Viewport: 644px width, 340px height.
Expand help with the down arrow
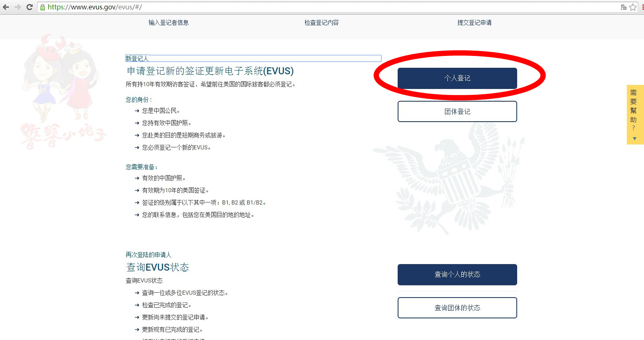[x=634, y=139]
